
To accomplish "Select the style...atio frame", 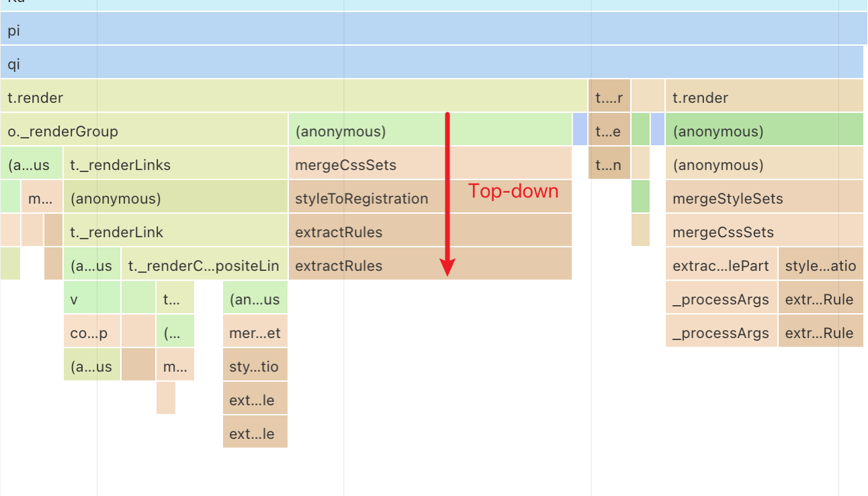I will tap(821, 263).
